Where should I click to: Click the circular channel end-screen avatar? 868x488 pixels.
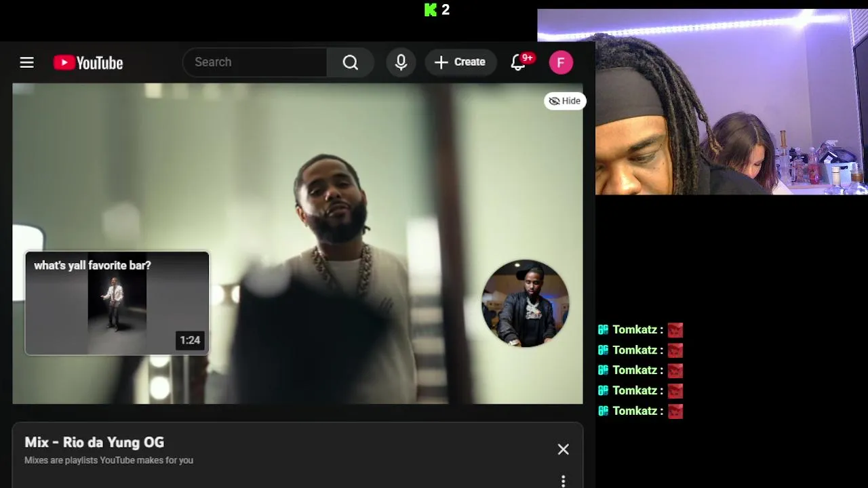pos(526,304)
